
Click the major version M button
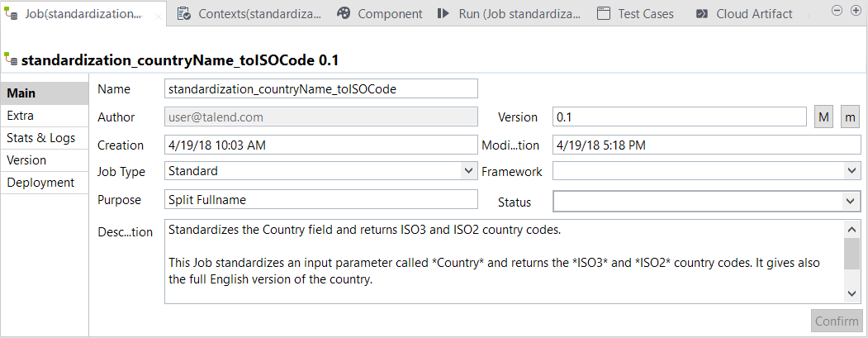click(x=824, y=117)
